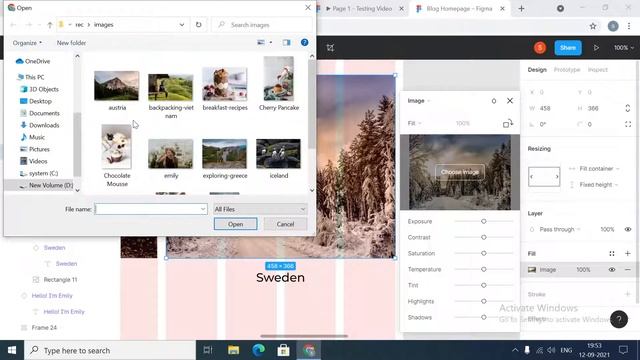Click the Contrast slider handle
This screenshot has width=640, height=360.
tap(484, 237)
